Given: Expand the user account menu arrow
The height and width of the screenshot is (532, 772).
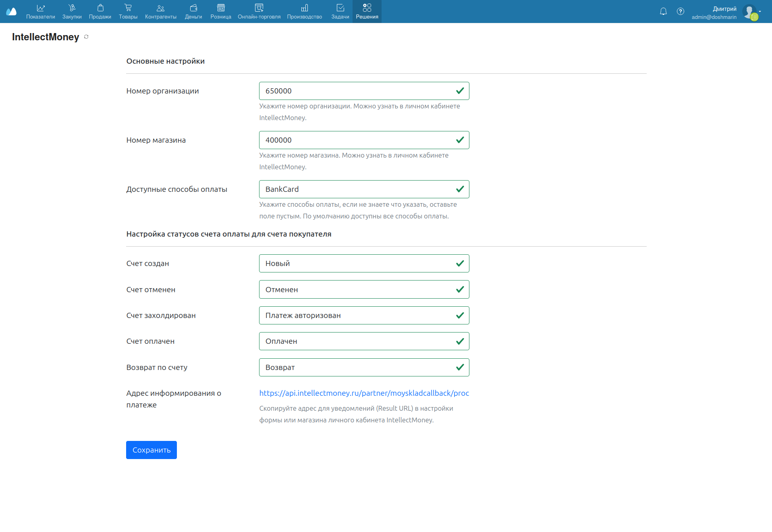Looking at the screenshot, I should [760, 11].
